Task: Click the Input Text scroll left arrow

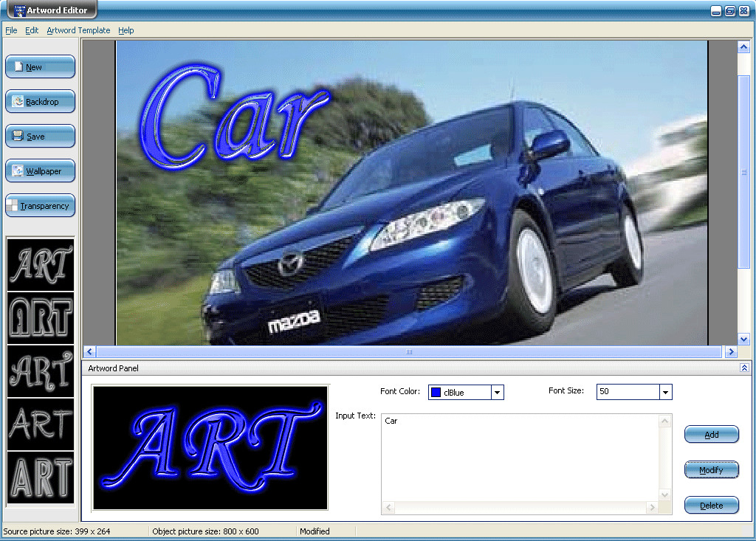Action: click(x=388, y=507)
